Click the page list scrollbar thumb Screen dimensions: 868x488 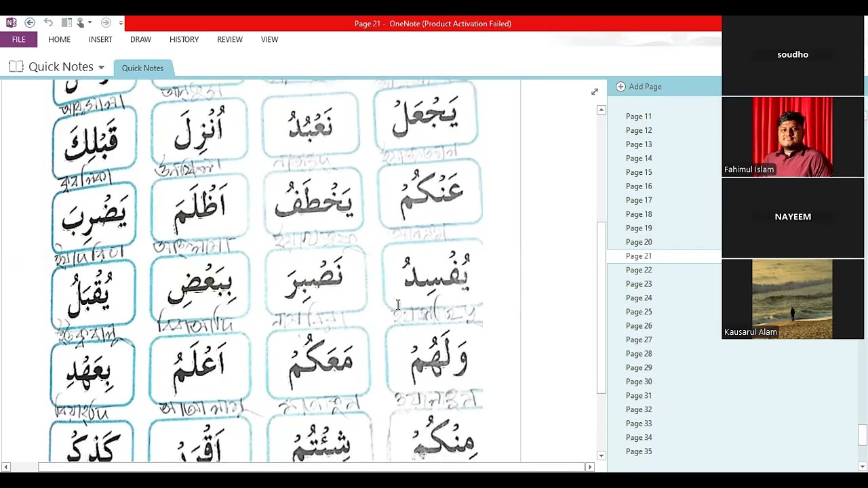pos(863,435)
